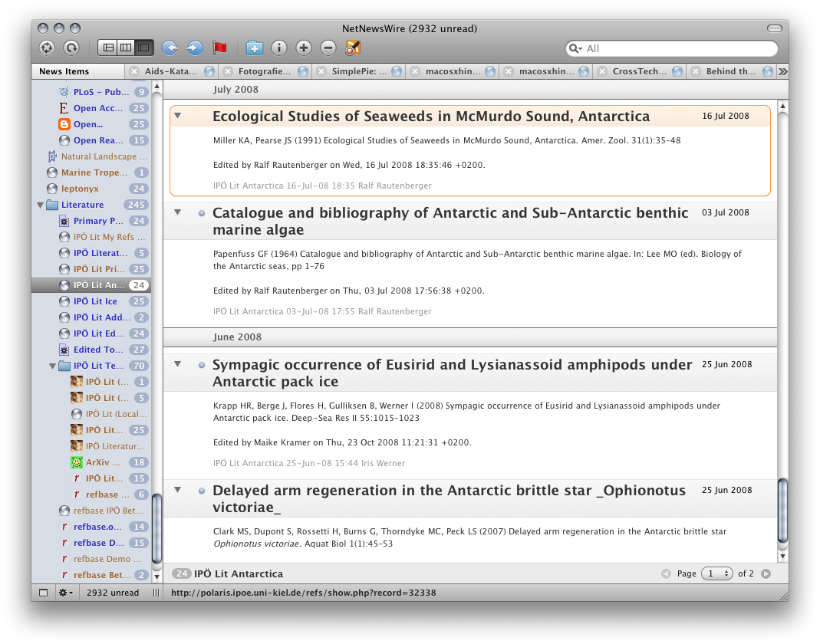Viewport: 820px width, 644px height.
Task: Open the SimplePie tab
Action: click(359, 71)
